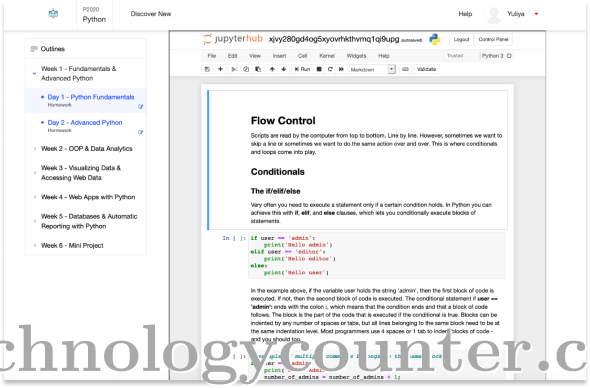The width and height of the screenshot is (590, 388).
Task: Click the Trusted notebook indicator
Action: pos(455,56)
